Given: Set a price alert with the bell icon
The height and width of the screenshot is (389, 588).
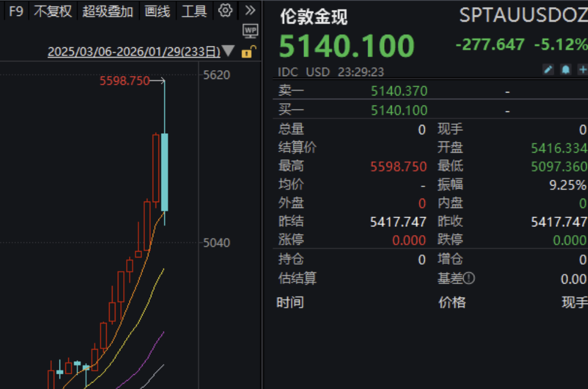Looking at the screenshot, I should [565, 70].
